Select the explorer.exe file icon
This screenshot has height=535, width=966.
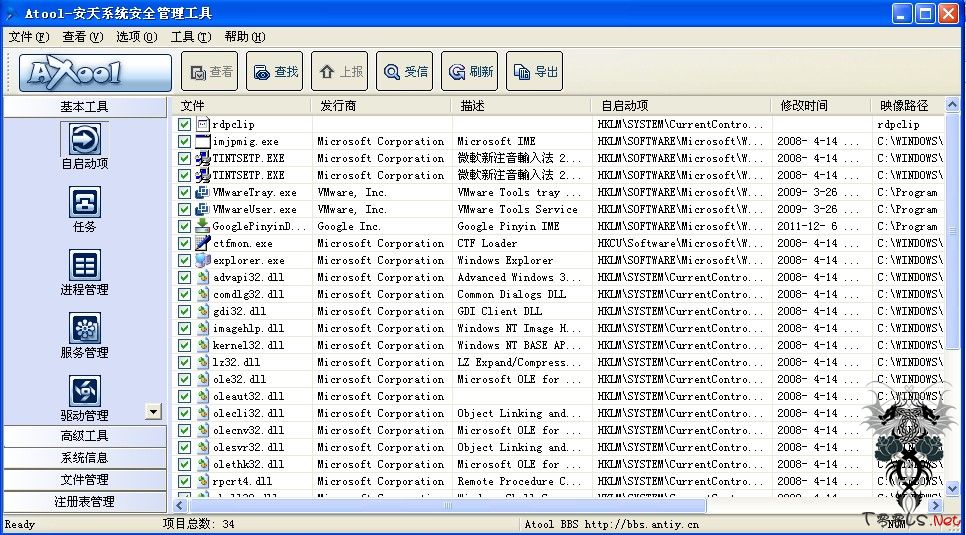203,260
